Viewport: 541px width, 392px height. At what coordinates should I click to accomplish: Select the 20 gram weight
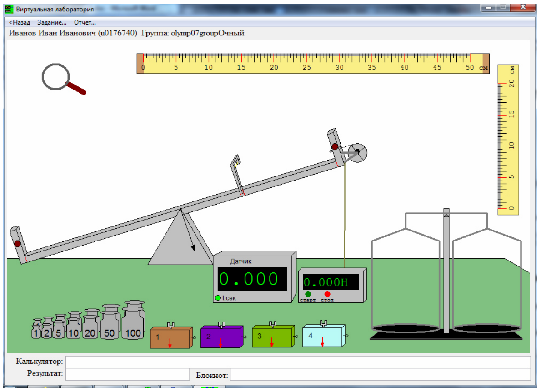pyautogui.click(x=91, y=324)
